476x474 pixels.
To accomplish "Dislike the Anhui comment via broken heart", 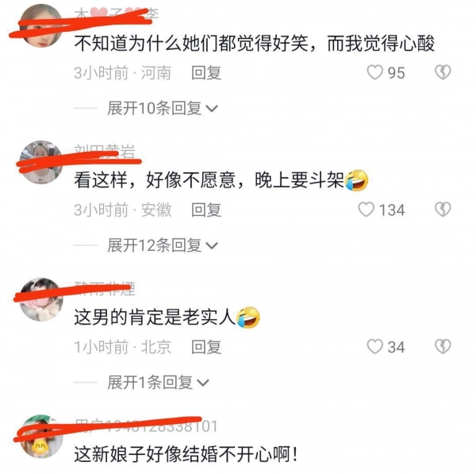I will (x=443, y=210).
